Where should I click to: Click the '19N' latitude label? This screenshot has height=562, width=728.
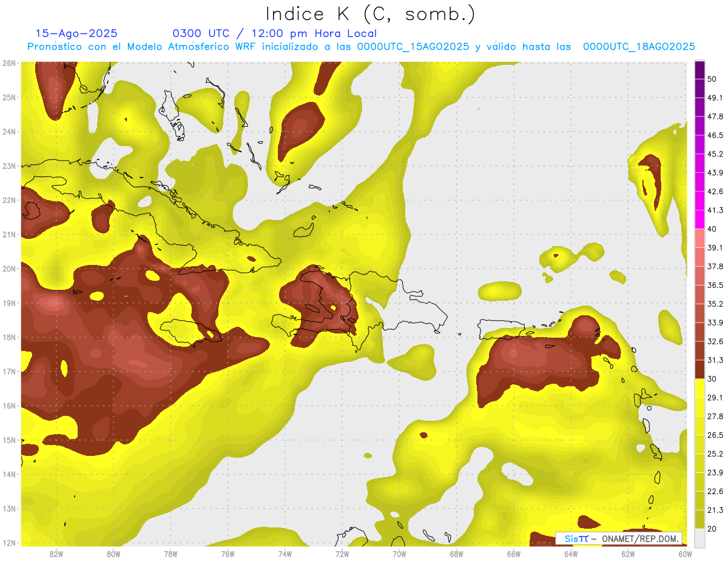(x=8, y=303)
